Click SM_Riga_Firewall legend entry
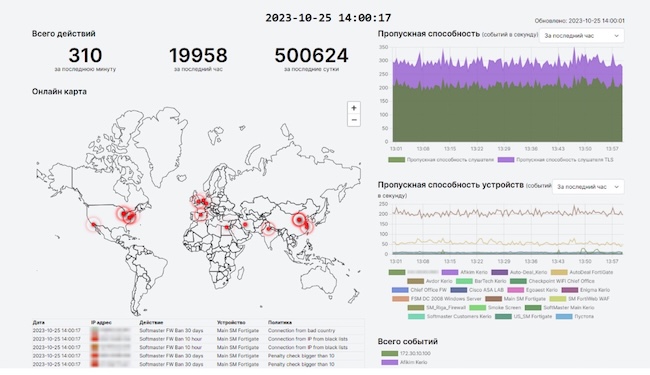Image resolution: width=650 pixels, height=375 pixels. point(437,307)
